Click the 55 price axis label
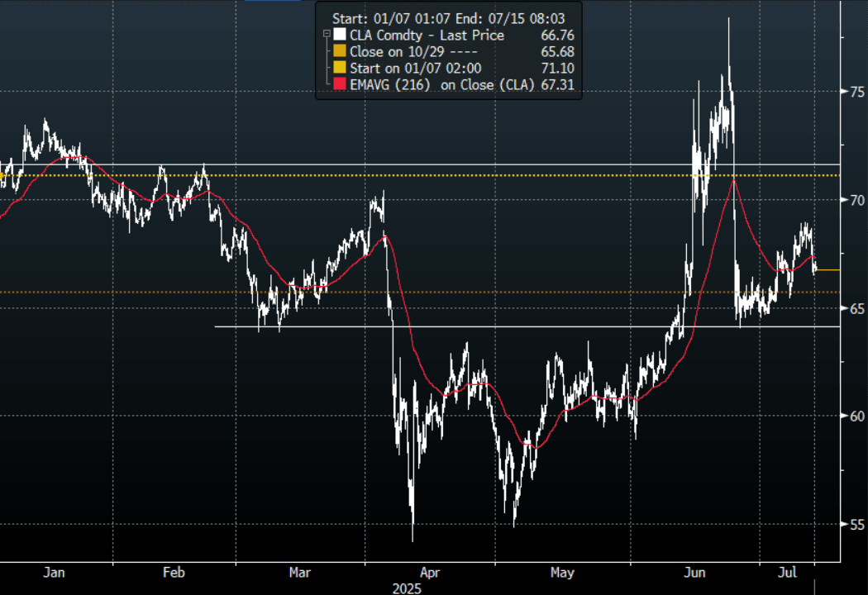The width and height of the screenshot is (868, 595). coord(856,524)
